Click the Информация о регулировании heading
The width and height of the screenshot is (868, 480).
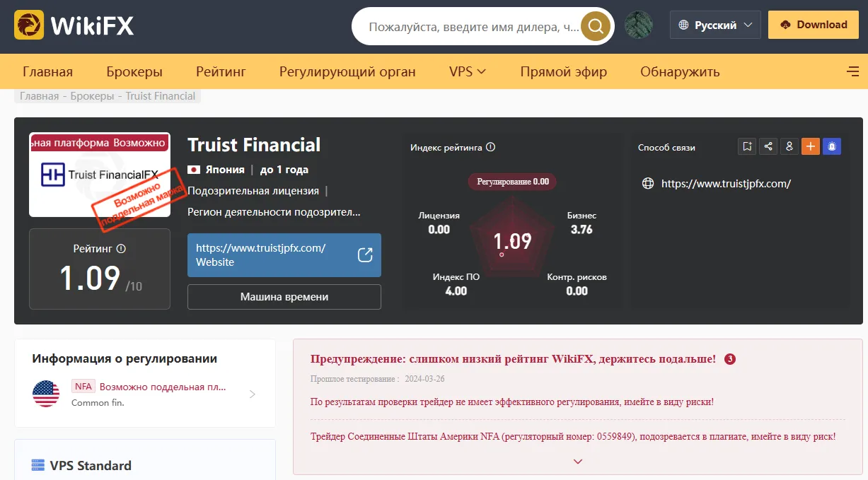coord(125,358)
